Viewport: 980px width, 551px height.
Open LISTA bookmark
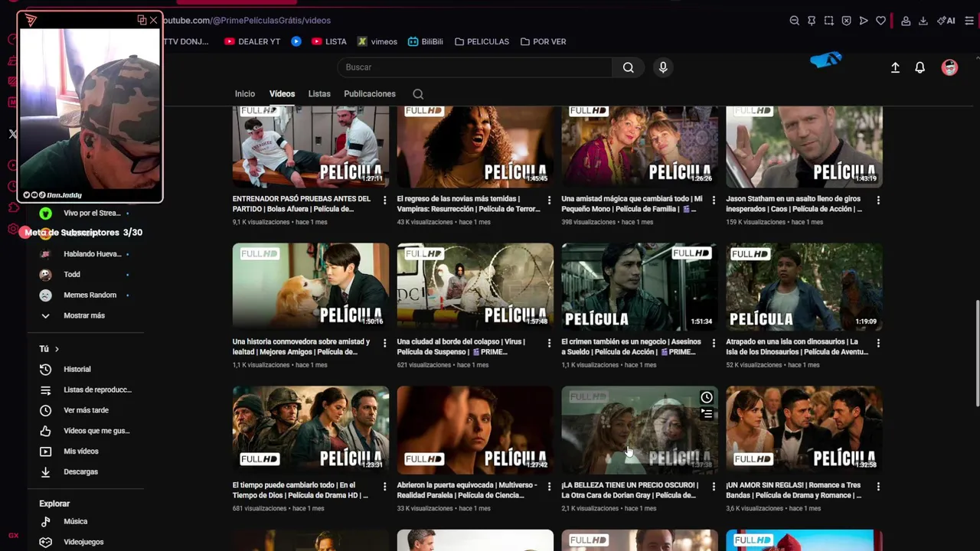tap(329, 41)
